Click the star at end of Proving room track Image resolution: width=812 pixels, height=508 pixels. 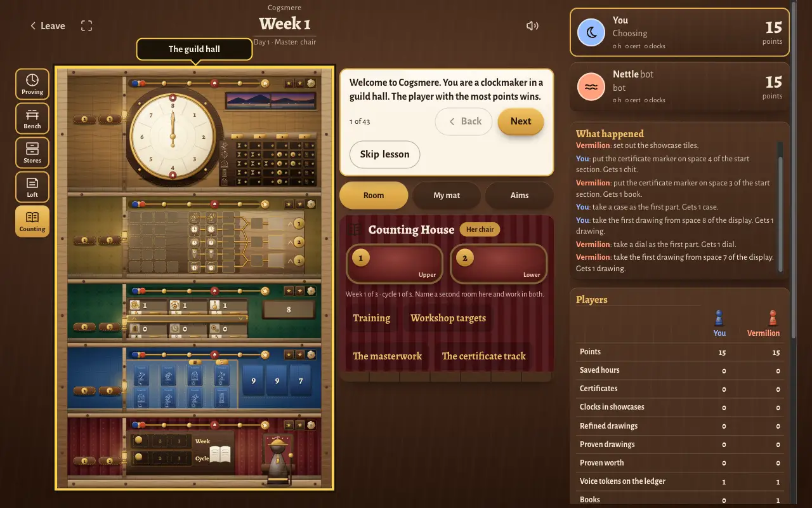click(265, 83)
